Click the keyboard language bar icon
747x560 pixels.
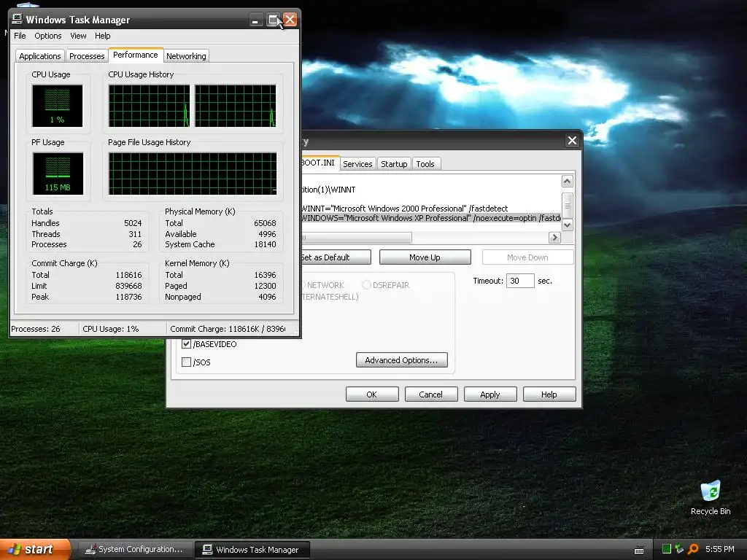(x=639, y=550)
